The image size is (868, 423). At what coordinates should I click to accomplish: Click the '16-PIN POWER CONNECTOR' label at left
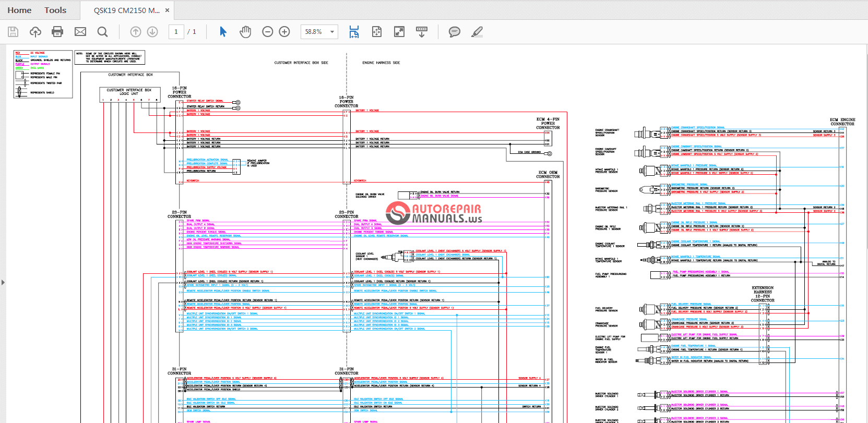pos(180,92)
